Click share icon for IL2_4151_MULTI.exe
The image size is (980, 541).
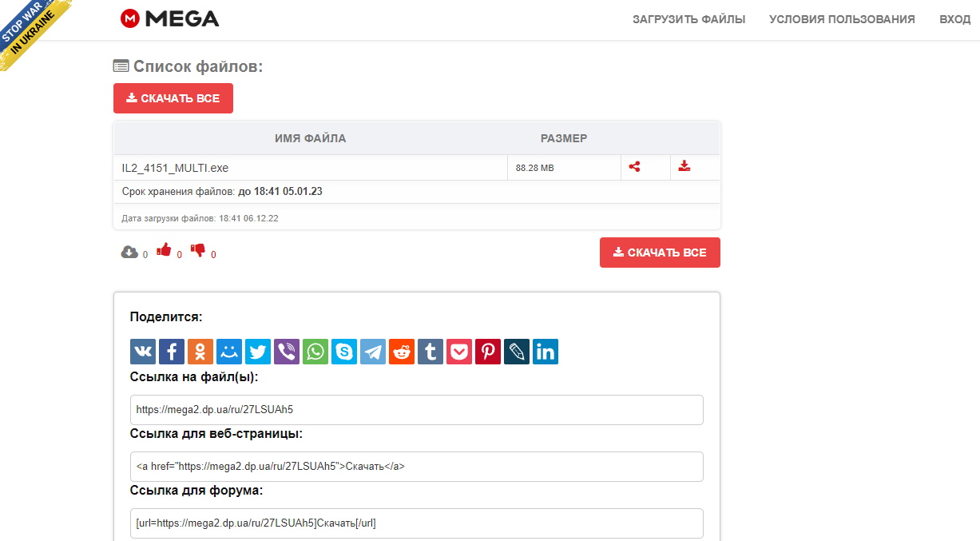click(x=634, y=167)
